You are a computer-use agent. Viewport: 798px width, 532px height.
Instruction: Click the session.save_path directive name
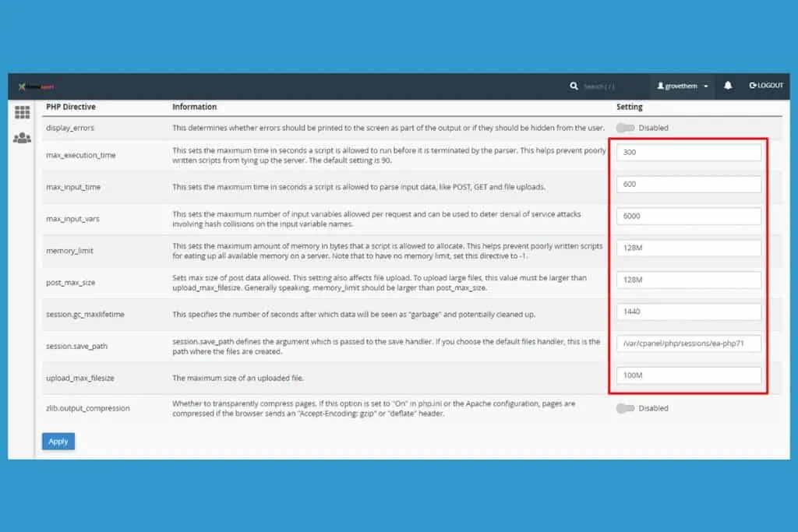[x=77, y=346]
